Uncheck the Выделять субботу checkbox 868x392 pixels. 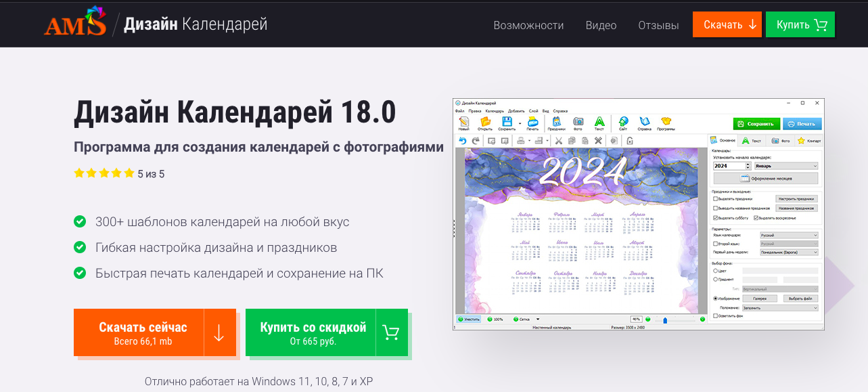click(716, 218)
